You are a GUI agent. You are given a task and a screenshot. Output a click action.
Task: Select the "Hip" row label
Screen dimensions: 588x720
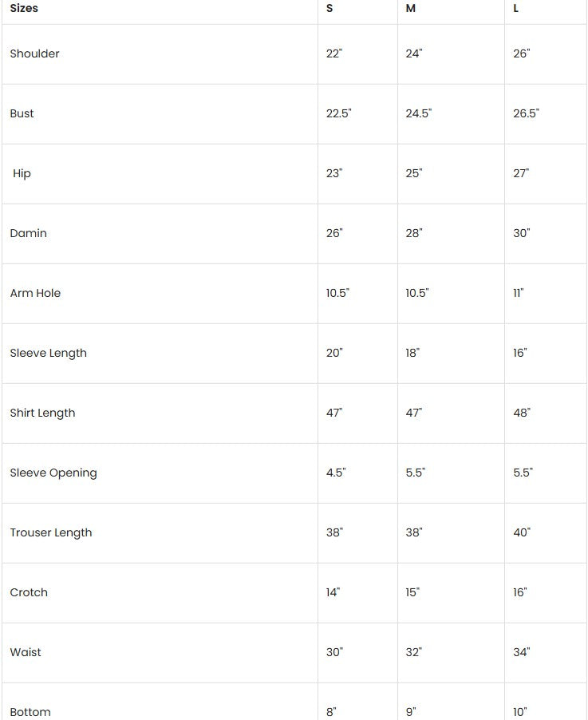click(x=22, y=173)
